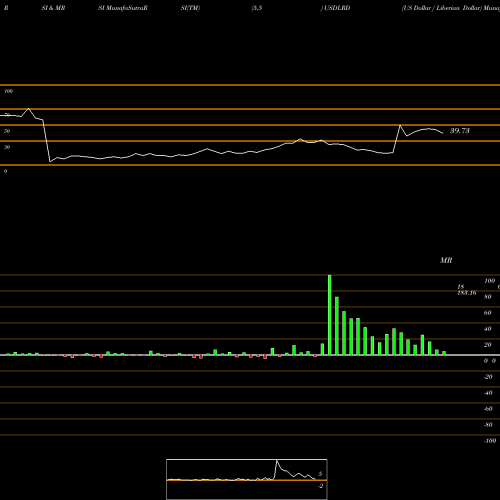Click the "SI(TM)" header label
500x500 pixels.
coord(190,8)
